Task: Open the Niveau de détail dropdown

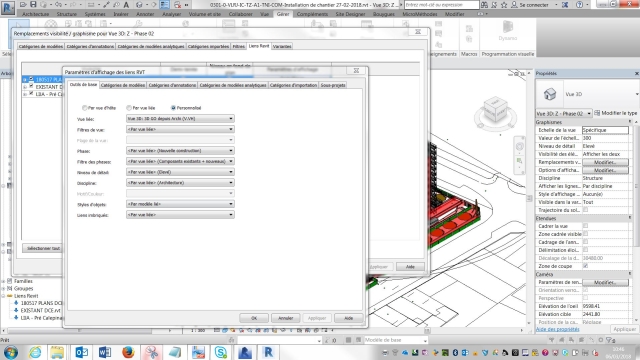Action: [180, 172]
